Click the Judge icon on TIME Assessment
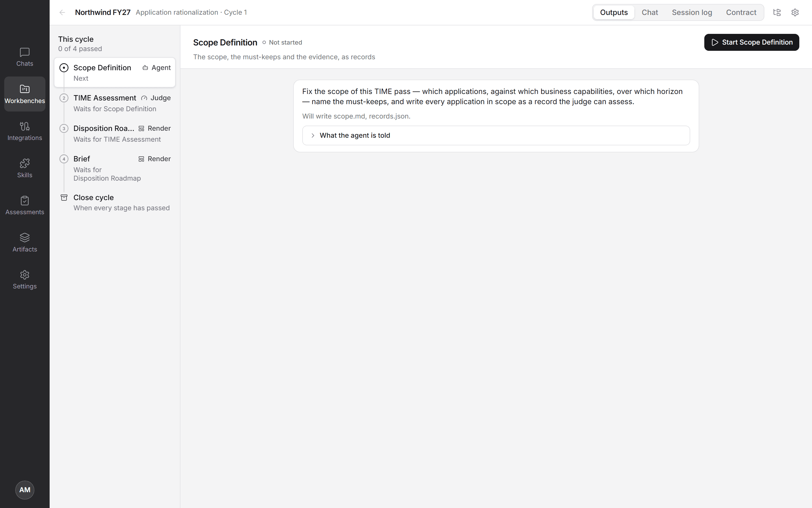 pos(144,98)
